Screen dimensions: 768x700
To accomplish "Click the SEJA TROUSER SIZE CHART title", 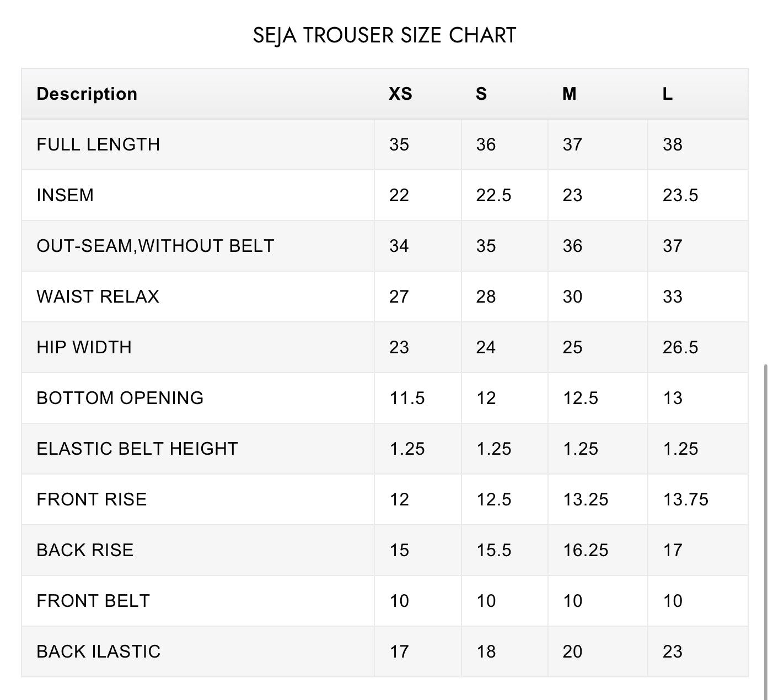I will [384, 35].
